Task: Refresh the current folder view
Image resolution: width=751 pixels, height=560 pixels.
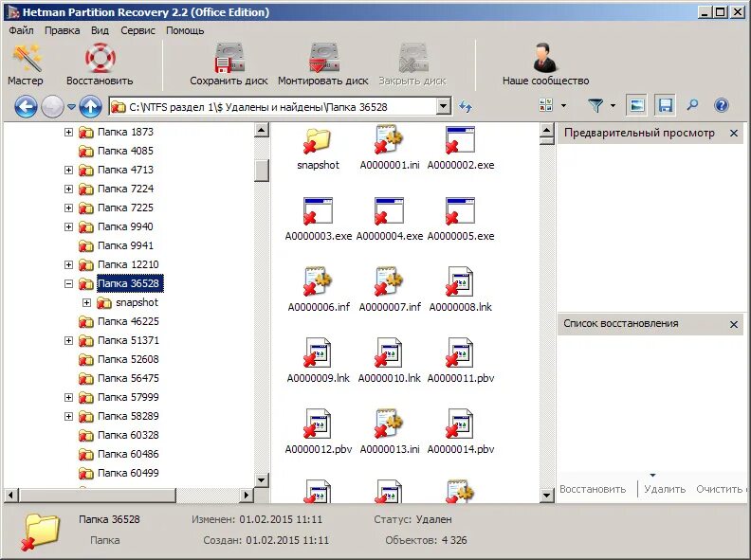Action: (x=465, y=106)
